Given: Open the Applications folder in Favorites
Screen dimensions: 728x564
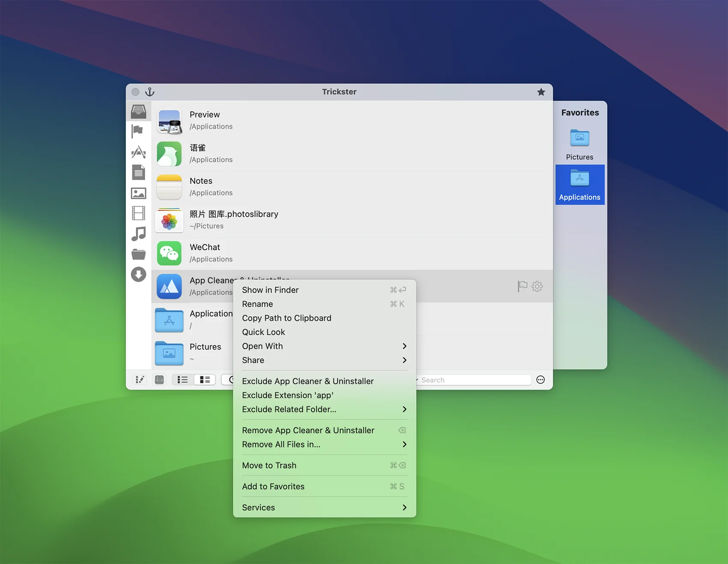Looking at the screenshot, I should coord(580,184).
